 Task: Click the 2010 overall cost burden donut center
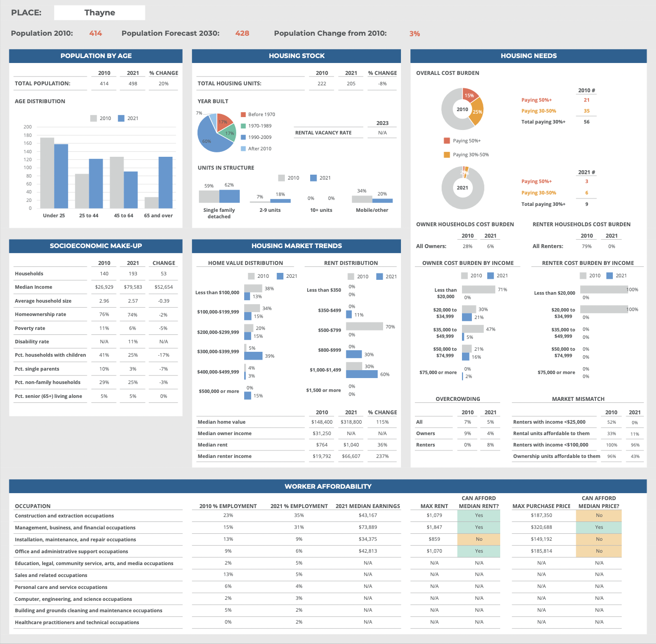tap(462, 109)
